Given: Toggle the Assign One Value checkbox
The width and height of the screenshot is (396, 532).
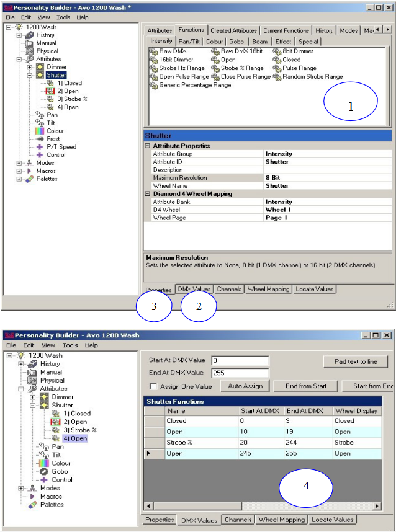Looking at the screenshot, I should pyautogui.click(x=153, y=386).
